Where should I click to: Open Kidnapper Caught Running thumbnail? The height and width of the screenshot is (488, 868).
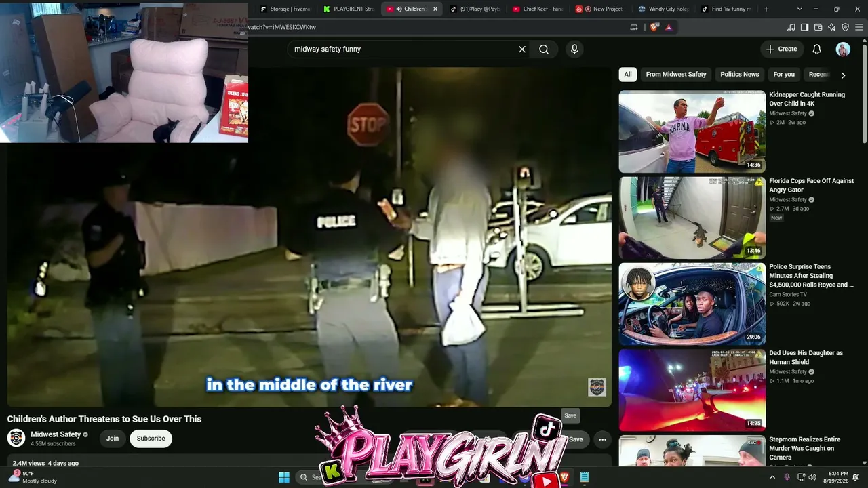692,131
